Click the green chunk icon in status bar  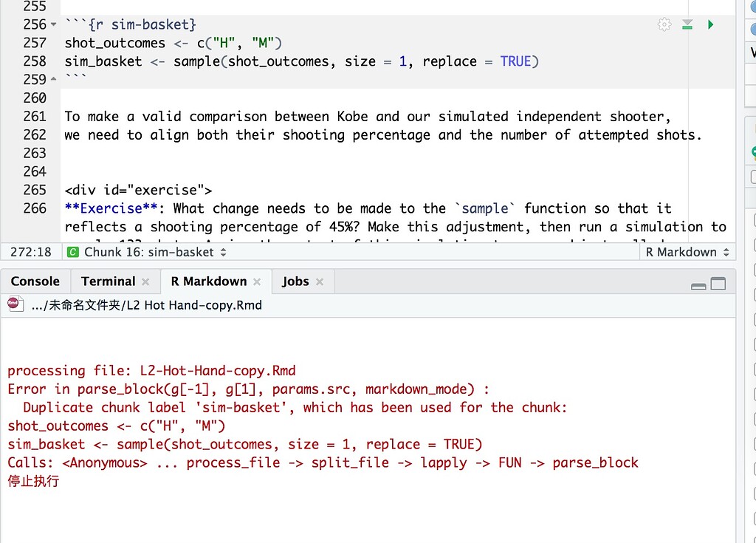pos(73,252)
